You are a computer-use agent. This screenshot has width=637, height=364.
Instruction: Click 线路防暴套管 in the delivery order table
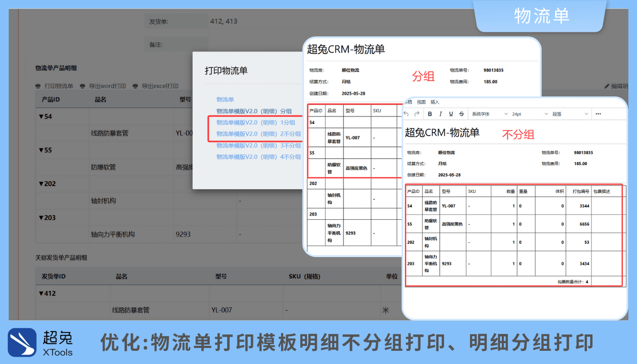point(131,310)
